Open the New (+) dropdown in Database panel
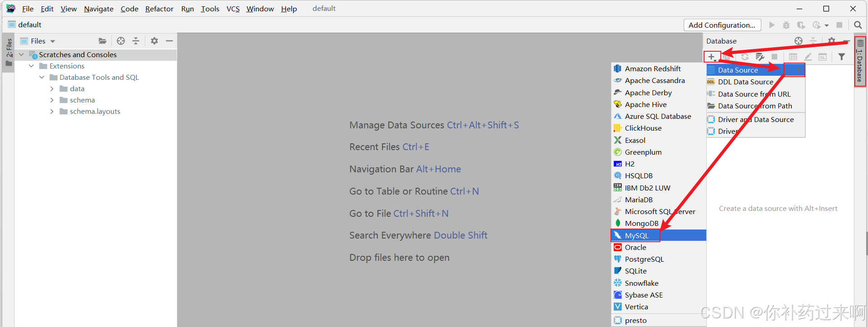This screenshot has height=327, width=868. click(x=712, y=57)
